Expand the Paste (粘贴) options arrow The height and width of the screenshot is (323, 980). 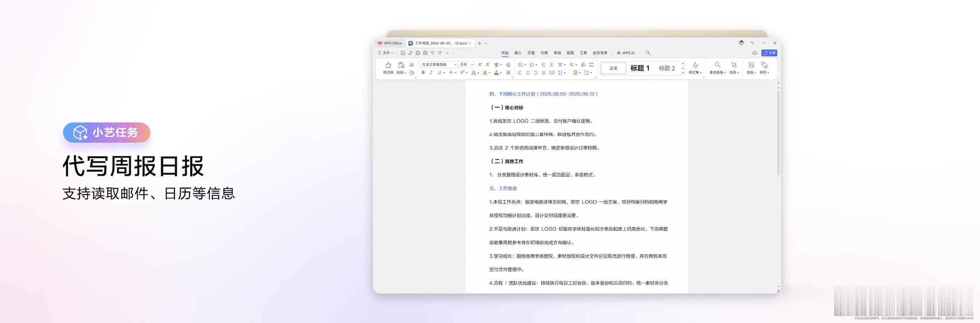(x=405, y=73)
